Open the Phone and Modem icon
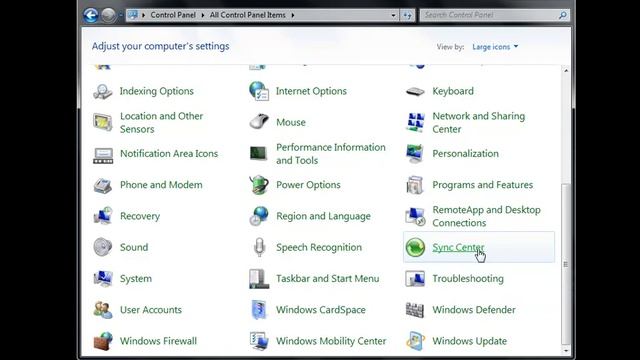Image resolution: width=640 pixels, height=360 pixels. coord(102,185)
